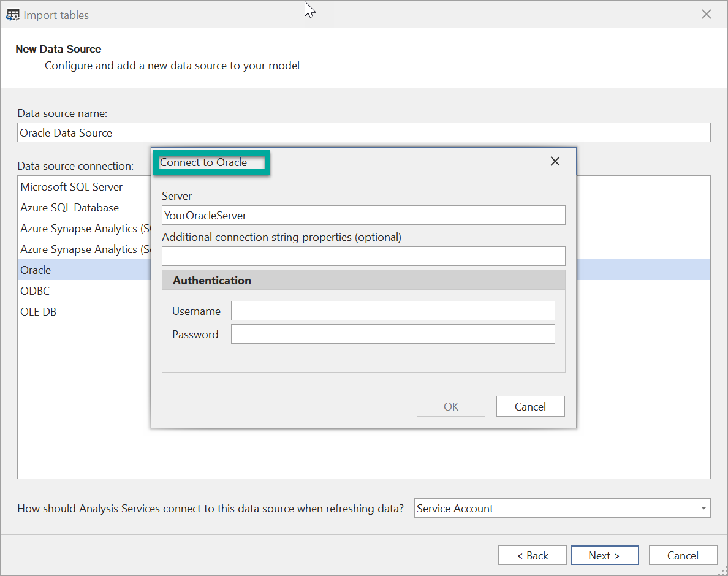Edit the YourOracleServer server name field
This screenshot has height=576, width=728.
[363, 215]
